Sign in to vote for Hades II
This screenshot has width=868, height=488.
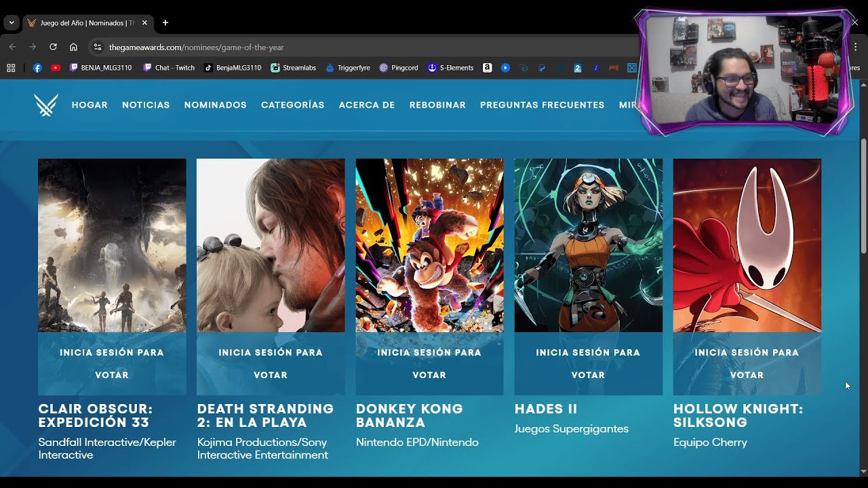pyautogui.click(x=588, y=364)
